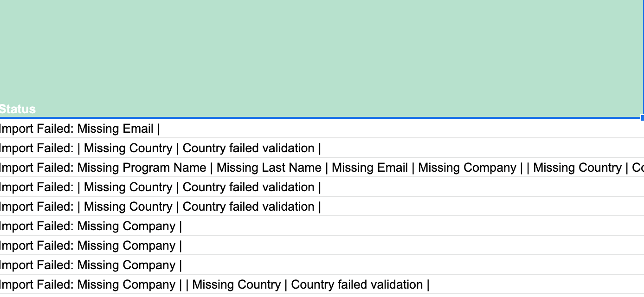Click the third Missing Company status cell
644x297 pixels.
(x=90, y=265)
